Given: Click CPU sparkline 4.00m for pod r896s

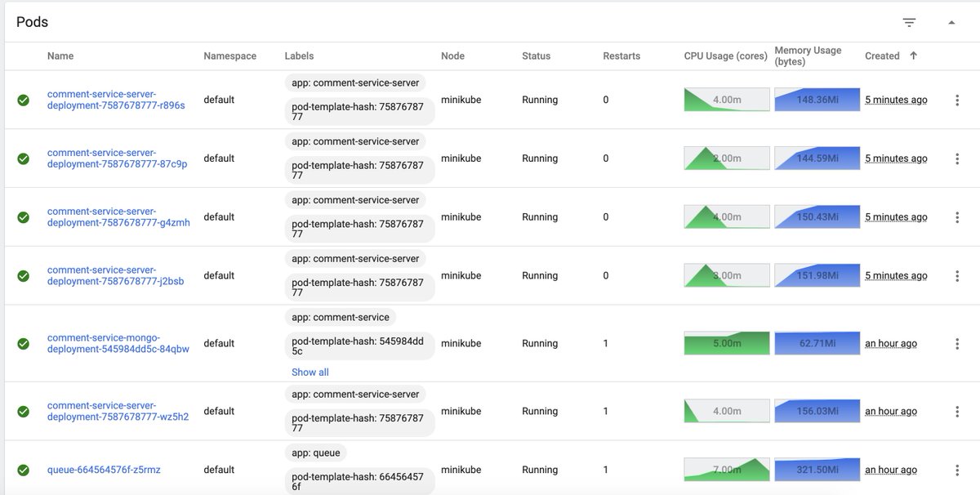Looking at the screenshot, I should pos(727,100).
